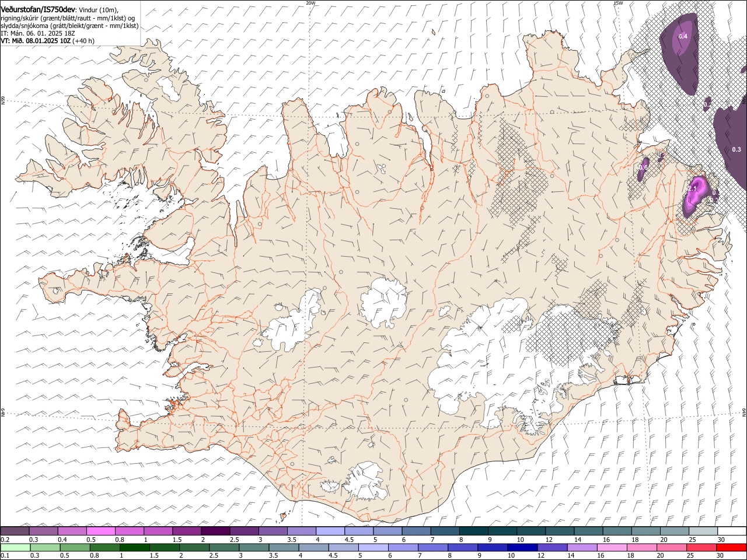Select the rain legend swatch between 10 and 12

pos(522,547)
